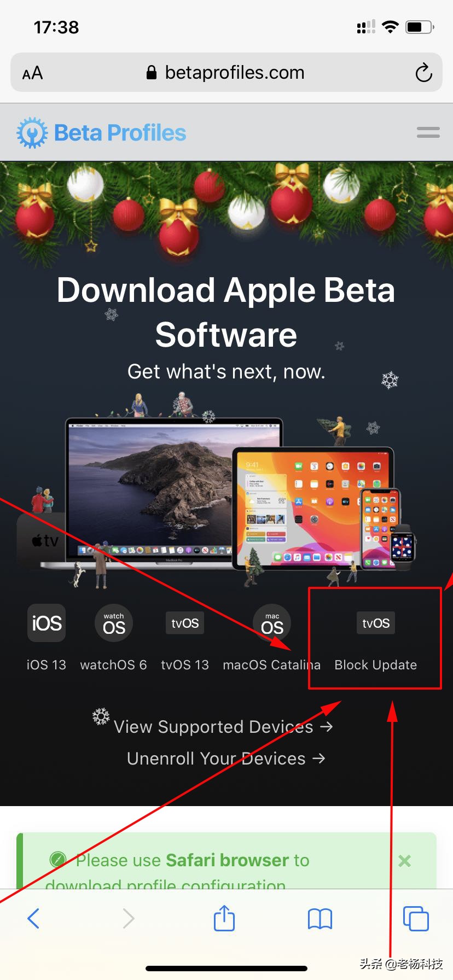453x980 pixels.
Task: Choose the macOS Catalina icon
Action: point(272,623)
